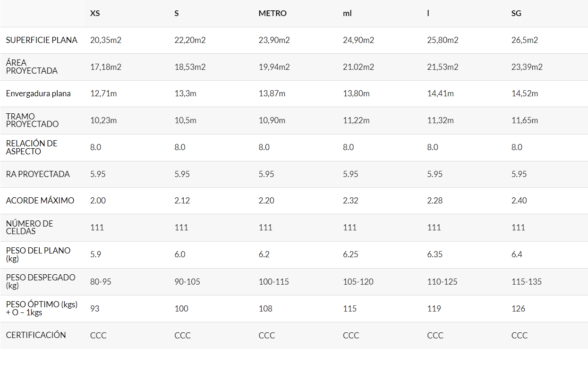Select the optimal weight 108 value
The height and width of the screenshot is (371, 588).
265,309
